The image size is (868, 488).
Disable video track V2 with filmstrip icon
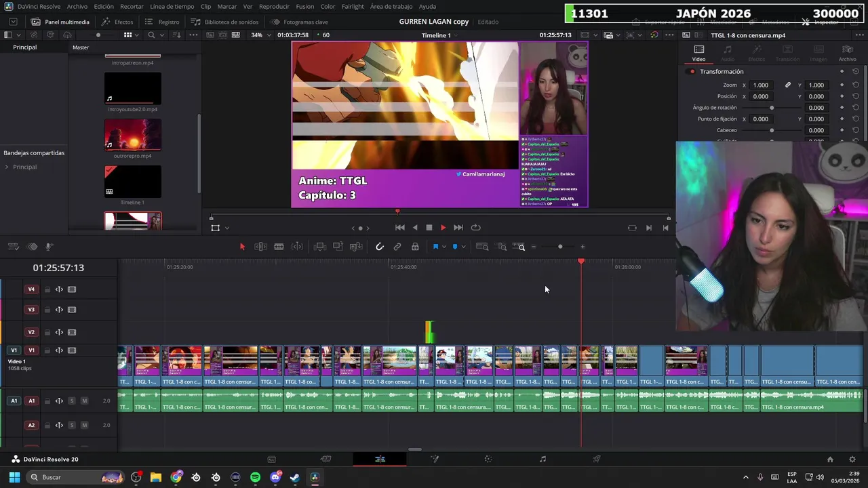pyautogui.click(x=72, y=332)
